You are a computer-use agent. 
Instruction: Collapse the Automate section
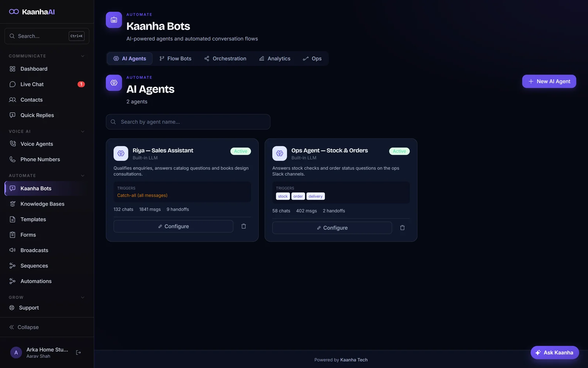click(83, 176)
